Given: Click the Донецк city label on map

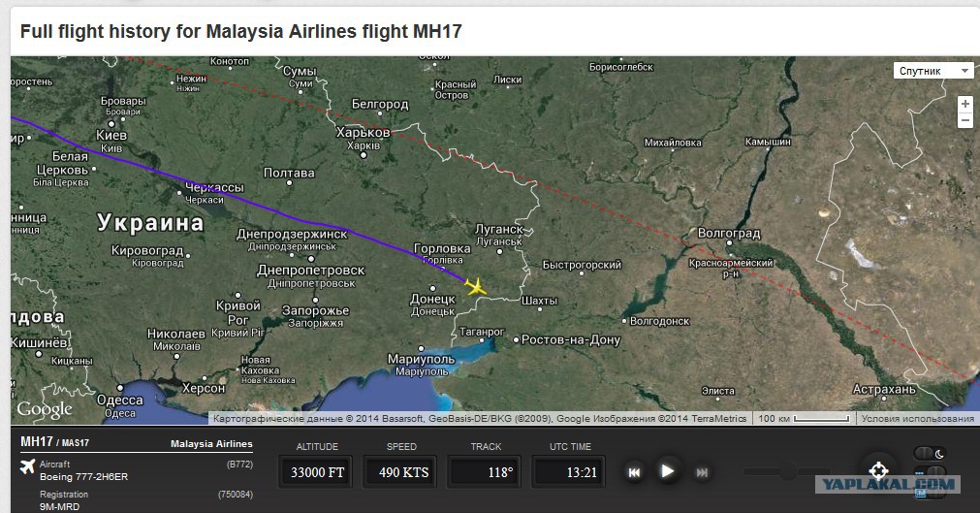Looking at the screenshot, I should point(432,299).
